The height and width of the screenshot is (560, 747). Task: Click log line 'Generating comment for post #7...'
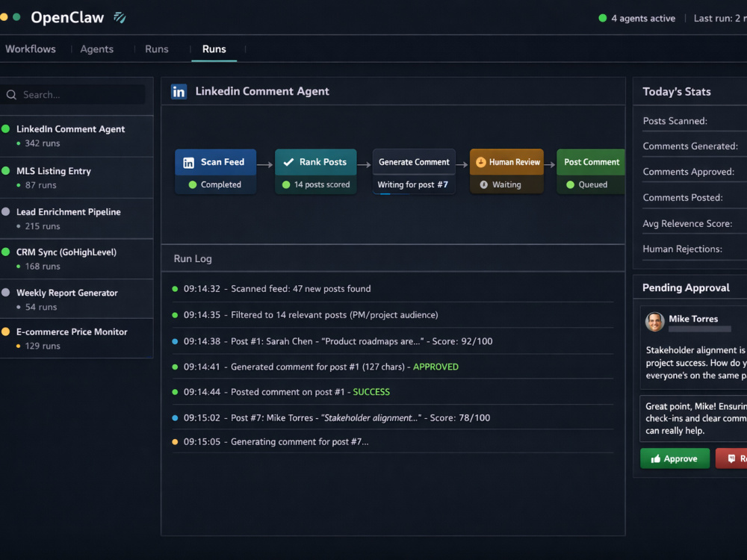click(300, 442)
